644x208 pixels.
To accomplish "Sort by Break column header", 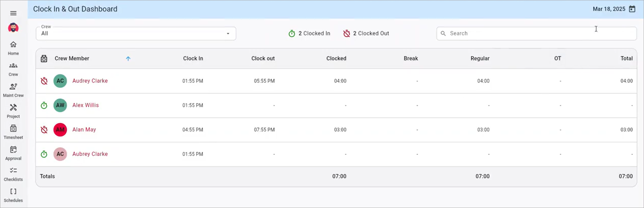I will (411, 59).
